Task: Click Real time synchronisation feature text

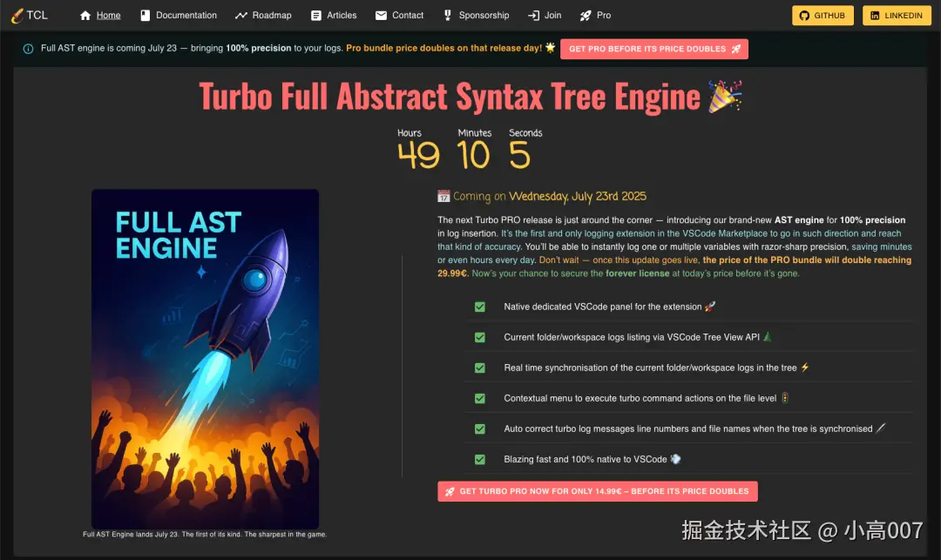Action: [x=650, y=368]
